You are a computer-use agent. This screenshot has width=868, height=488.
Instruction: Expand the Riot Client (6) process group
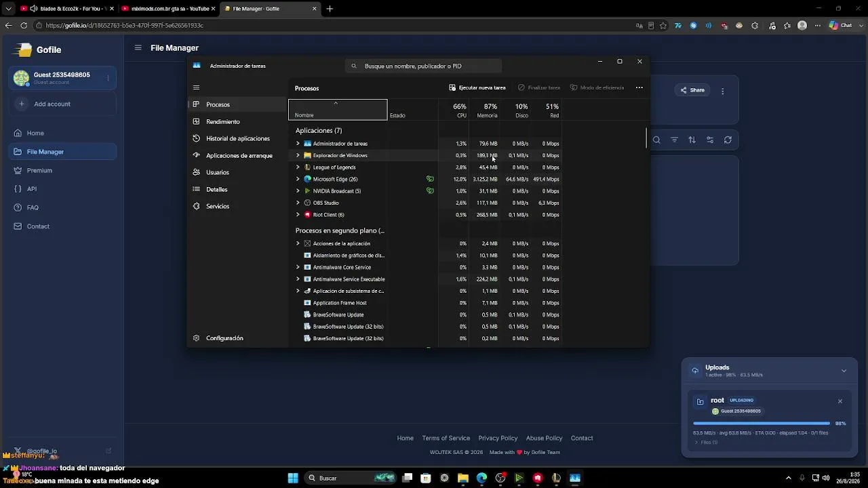click(x=298, y=215)
